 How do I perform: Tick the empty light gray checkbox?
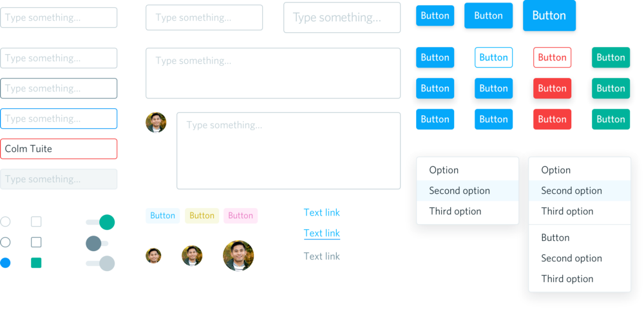click(x=36, y=221)
